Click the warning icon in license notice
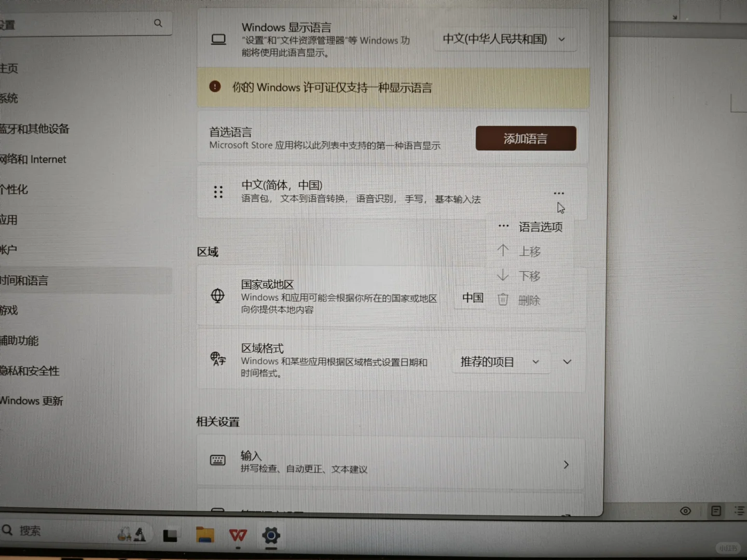Screen dimensions: 747x560 pos(215,87)
